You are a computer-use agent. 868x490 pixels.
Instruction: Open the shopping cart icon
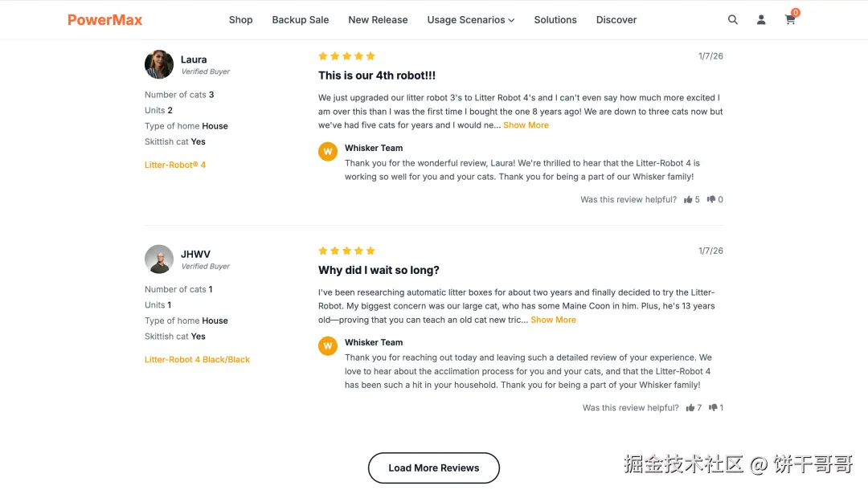click(790, 20)
